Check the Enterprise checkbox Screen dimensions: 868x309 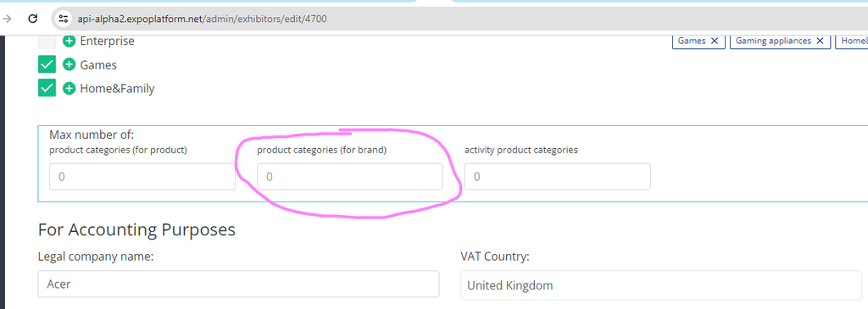47,41
